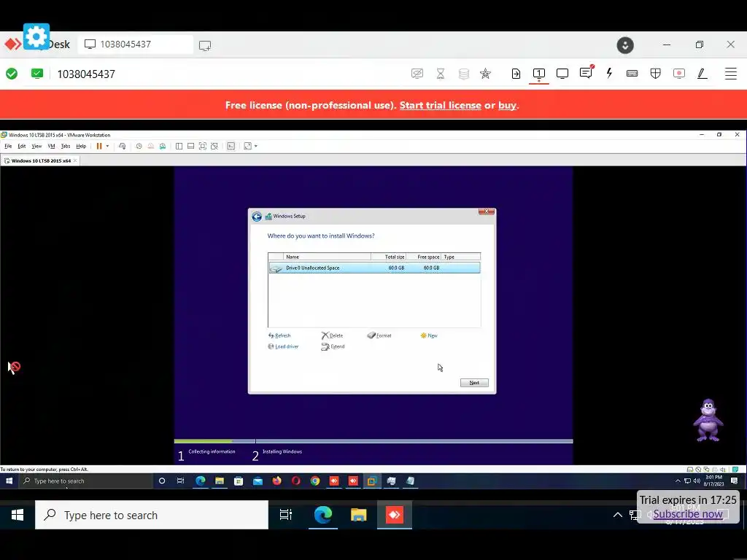Open AnyDesk file transfer icon

coord(516,74)
